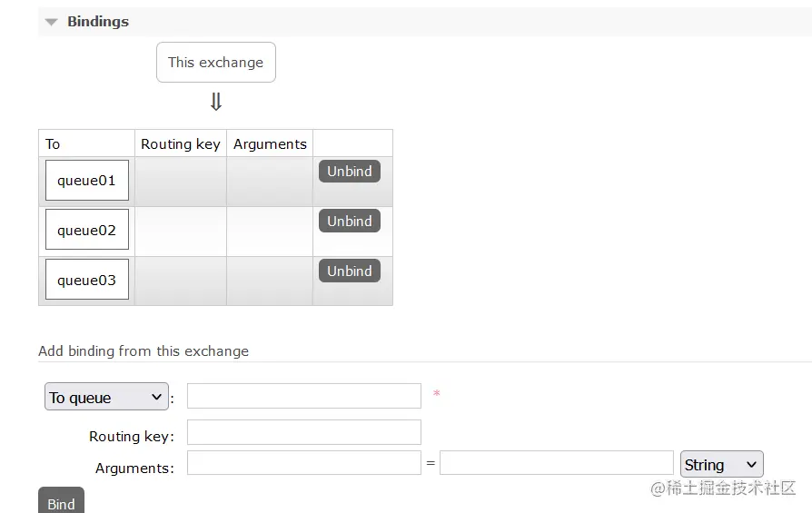Unbind queue03 from this exchange
Screen dimensions: 812x513
[349, 271]
